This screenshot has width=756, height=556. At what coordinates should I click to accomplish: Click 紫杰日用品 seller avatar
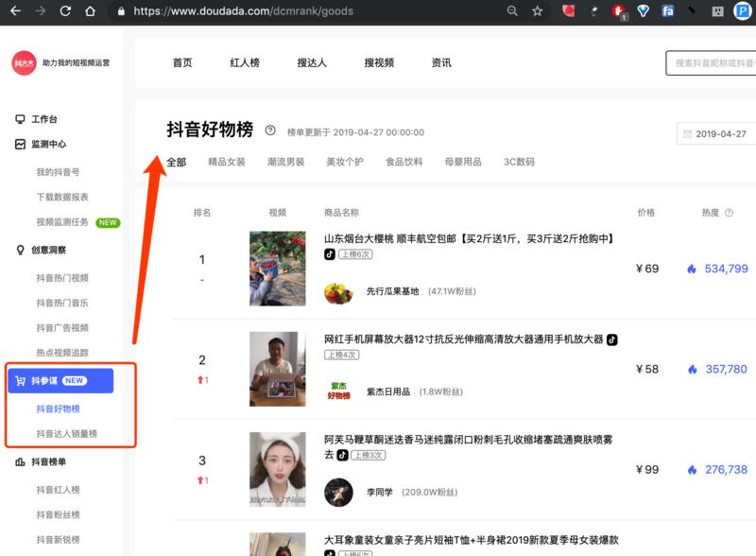click(338, 391)
